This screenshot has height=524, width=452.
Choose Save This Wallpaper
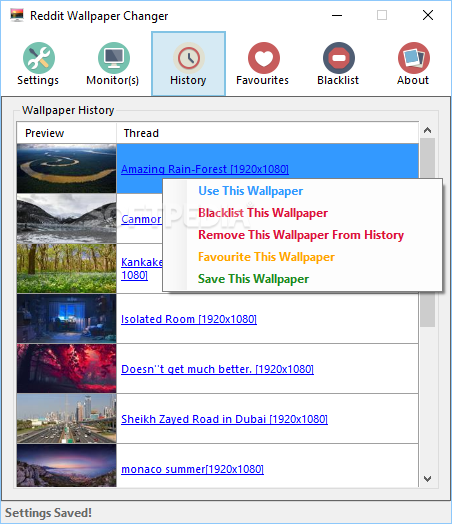(x=253, y=279)
